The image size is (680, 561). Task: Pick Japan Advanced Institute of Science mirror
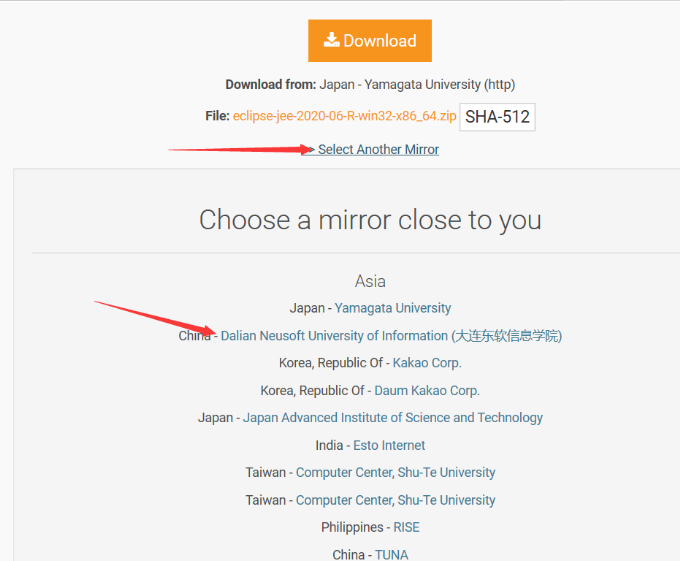click(x=392, y=418)
